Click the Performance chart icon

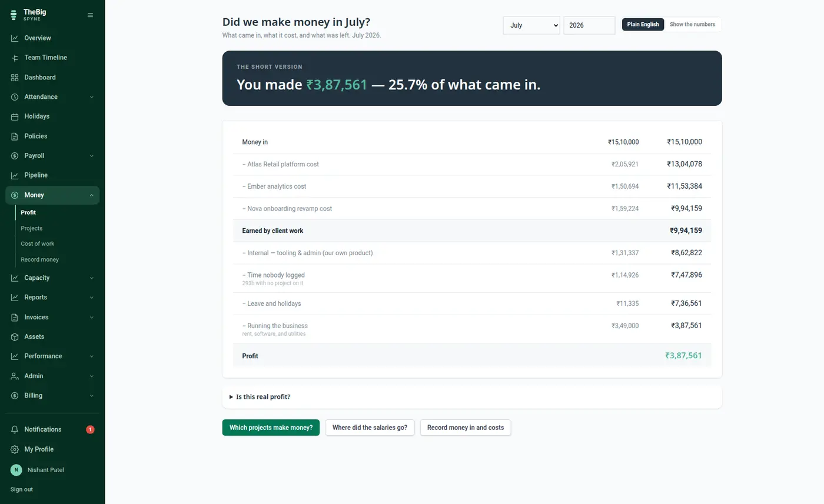click(15, 356)
